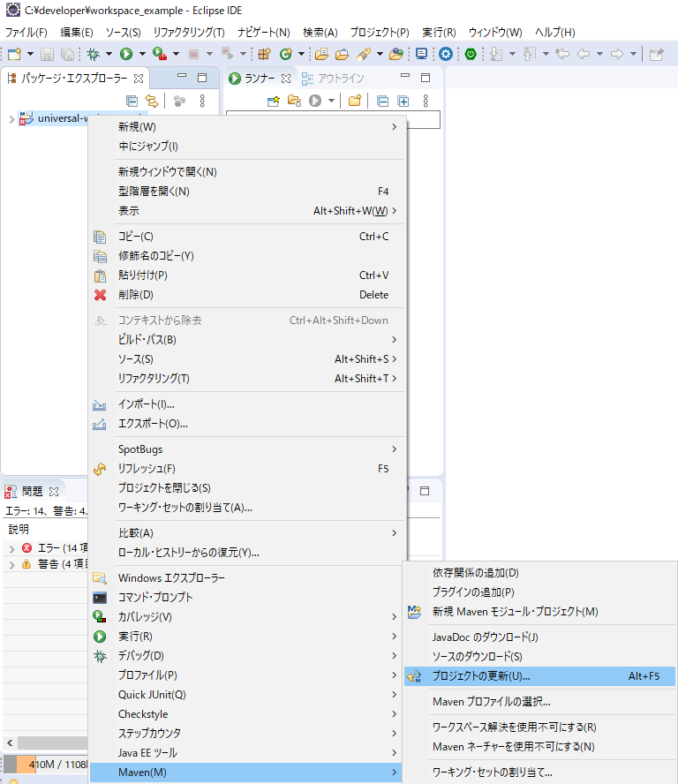Image resolution: width=678 pixels, height=784 pixels.
Task: Open the New wizard dropdown arrow
Action: (30, 54)
